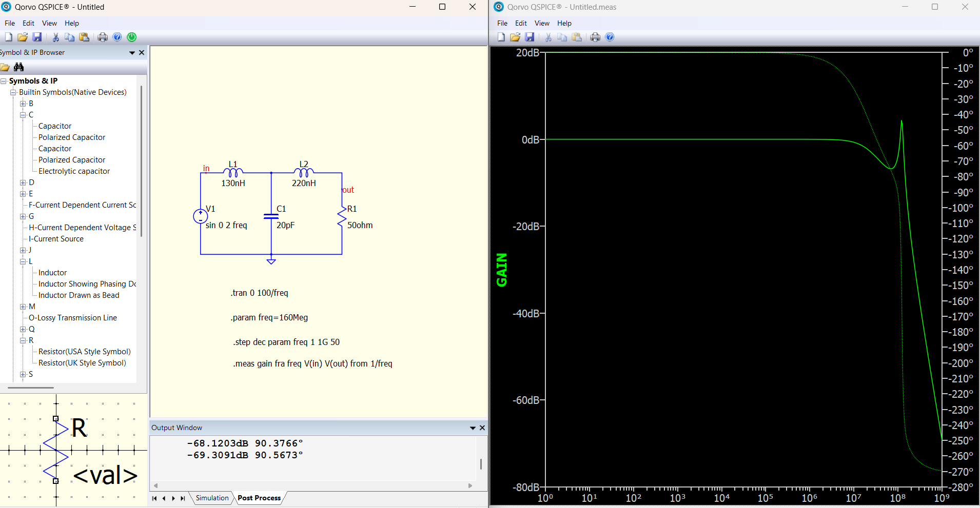
Task: Click the green Run simulation power icon
Action: 132,37
